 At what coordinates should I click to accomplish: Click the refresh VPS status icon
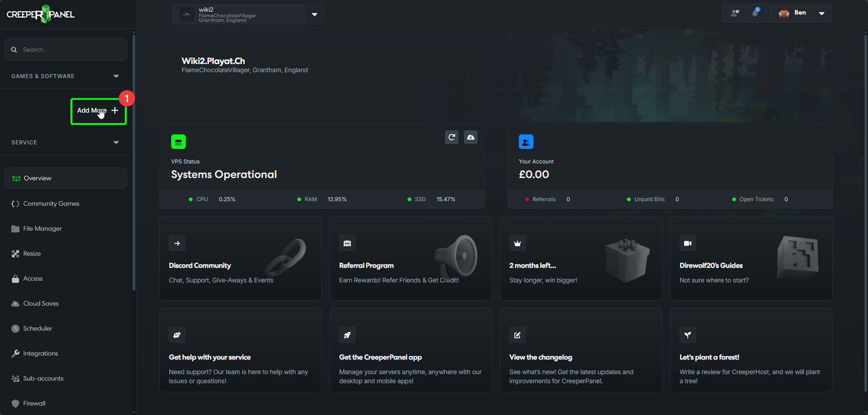pos(451,137)
